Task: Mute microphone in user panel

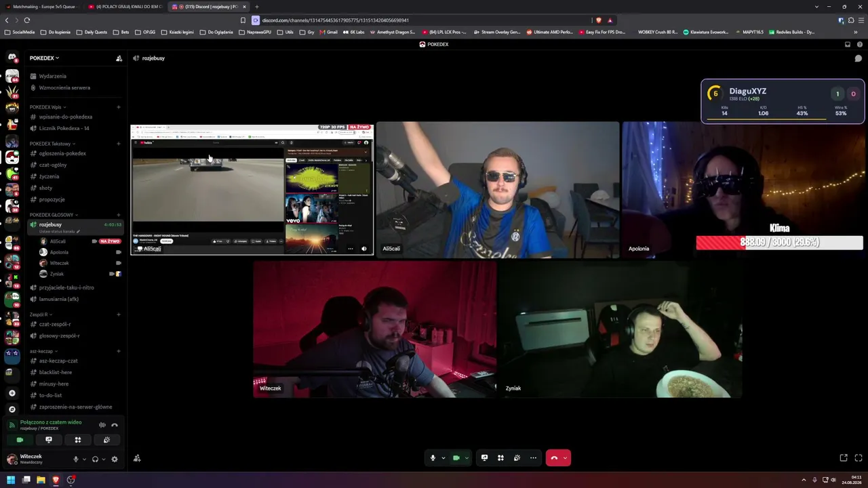Action: coord(76,459)
